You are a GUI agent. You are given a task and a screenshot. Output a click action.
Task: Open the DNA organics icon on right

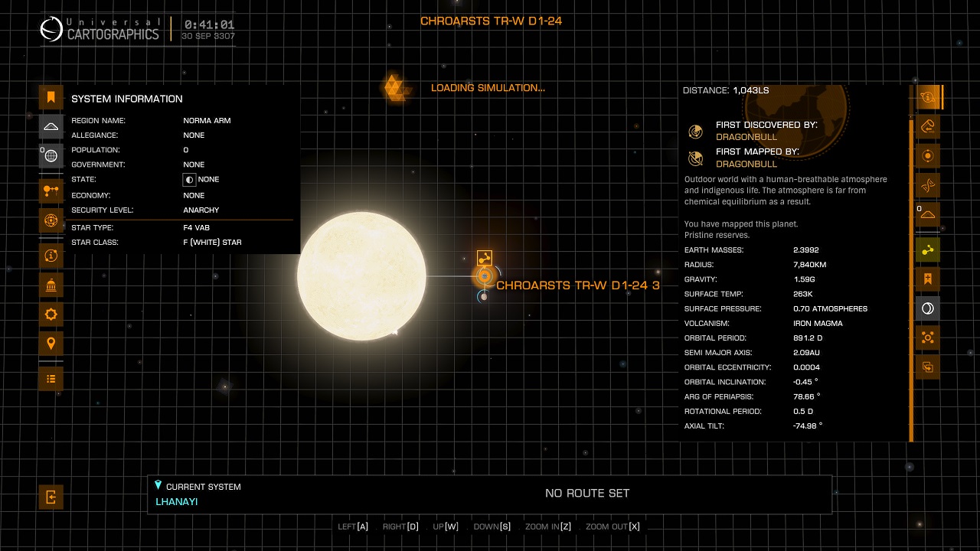(928, 185)
